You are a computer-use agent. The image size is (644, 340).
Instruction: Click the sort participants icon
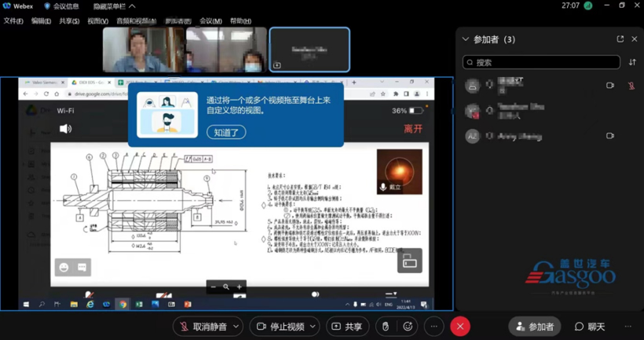[x=632, y=62]
